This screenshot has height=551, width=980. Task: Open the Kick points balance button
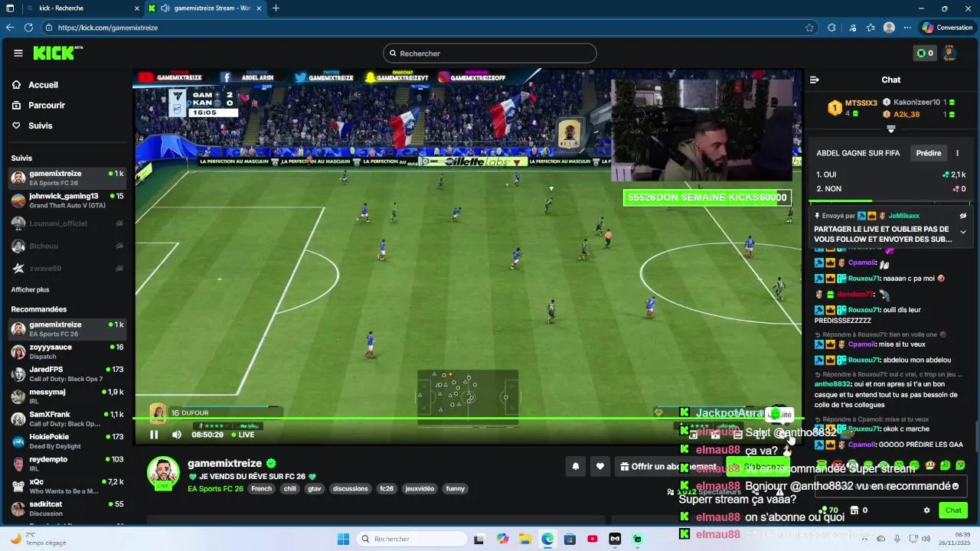coord(924,53)
